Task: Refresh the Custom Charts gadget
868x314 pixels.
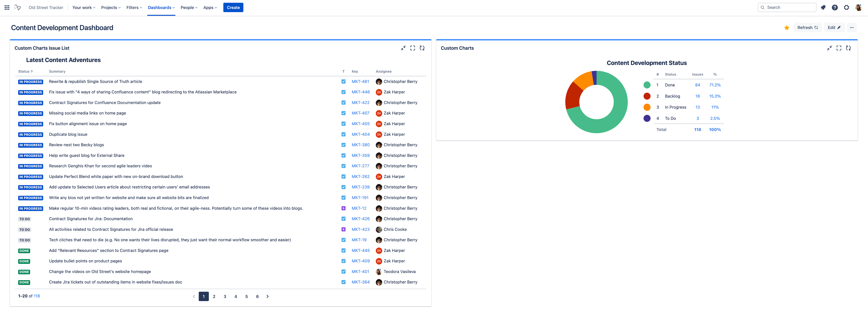Action: (x=848, y=48)
